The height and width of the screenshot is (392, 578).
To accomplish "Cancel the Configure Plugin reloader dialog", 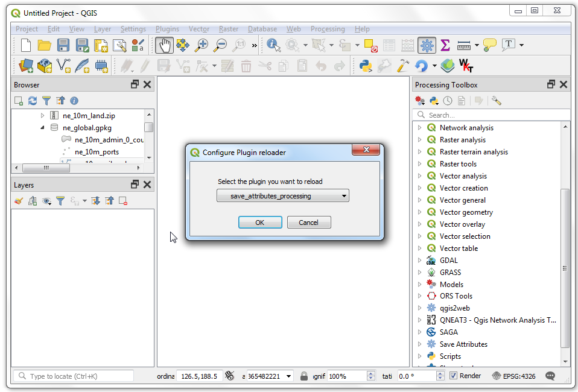I will tap(308, 222).
